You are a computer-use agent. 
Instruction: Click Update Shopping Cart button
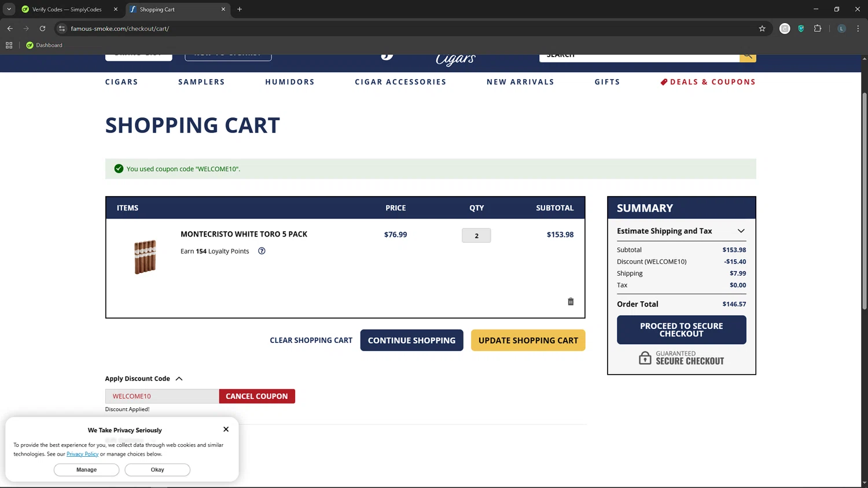528,340
